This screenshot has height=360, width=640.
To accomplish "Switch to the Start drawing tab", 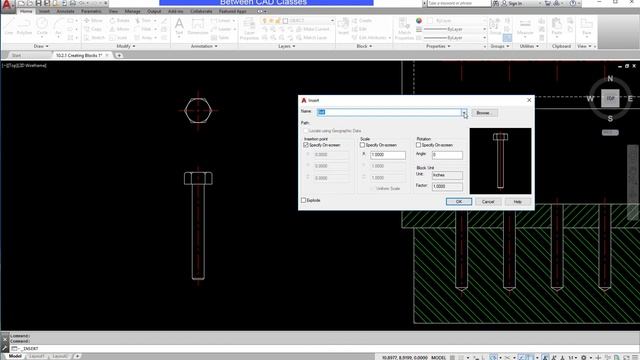I will click(16, 55).
